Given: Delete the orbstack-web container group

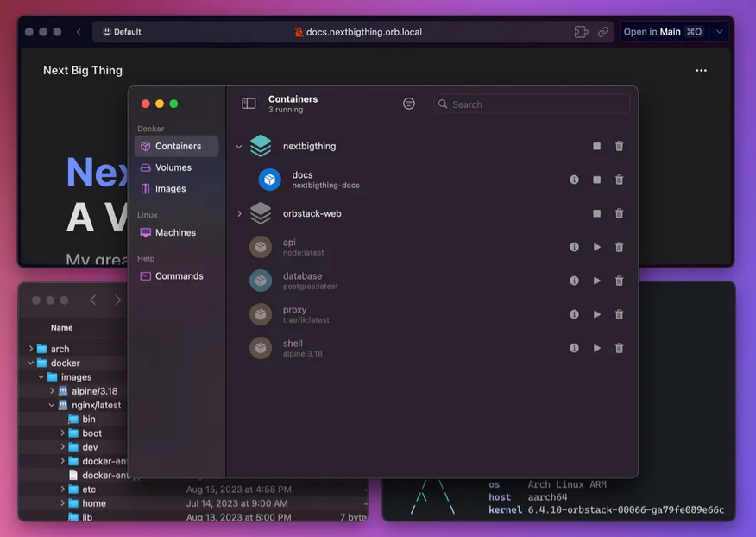Looking at the screenshot, I should (619, 213).
